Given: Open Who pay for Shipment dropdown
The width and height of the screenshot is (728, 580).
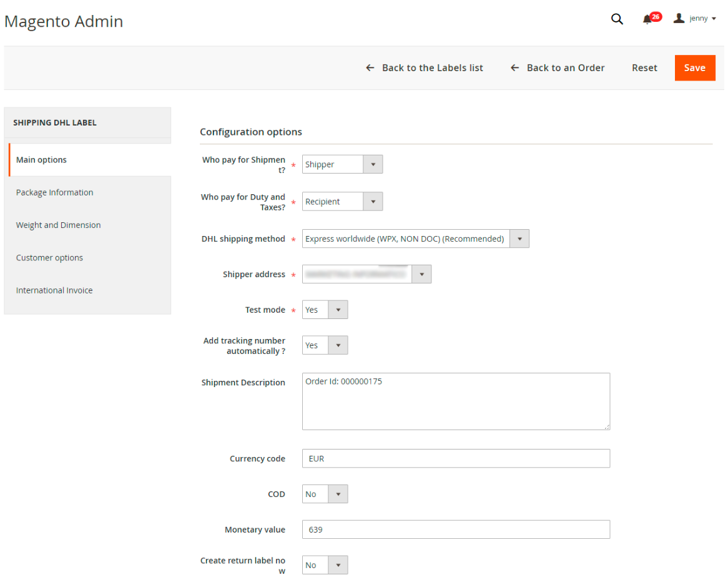Looking at the screenshot, I should click(x=342, y=164).
